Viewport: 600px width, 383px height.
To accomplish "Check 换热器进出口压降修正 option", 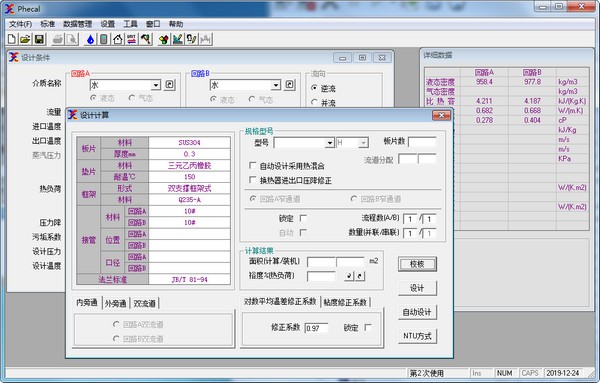I will tap(252, 180).
